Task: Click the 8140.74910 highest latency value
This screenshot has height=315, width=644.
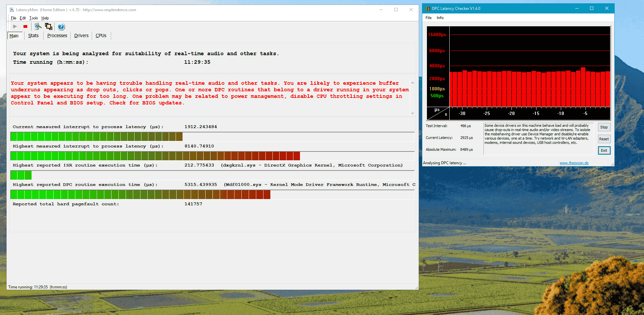Action: click(199, 146)
